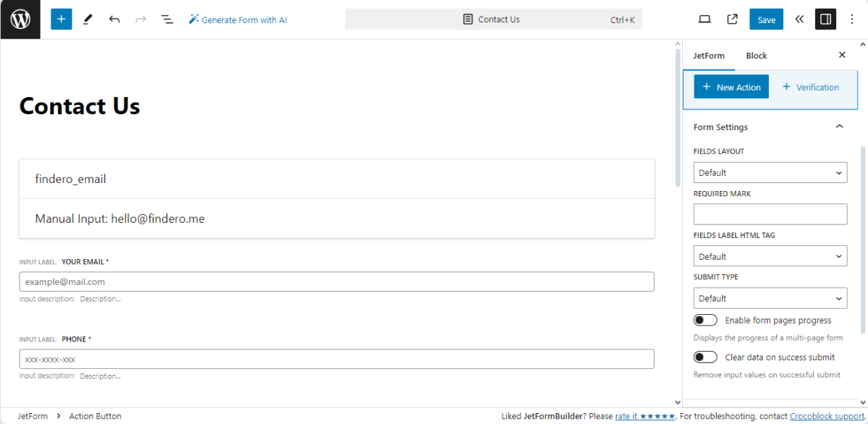Open the Fields Layout dropdown

770,172
